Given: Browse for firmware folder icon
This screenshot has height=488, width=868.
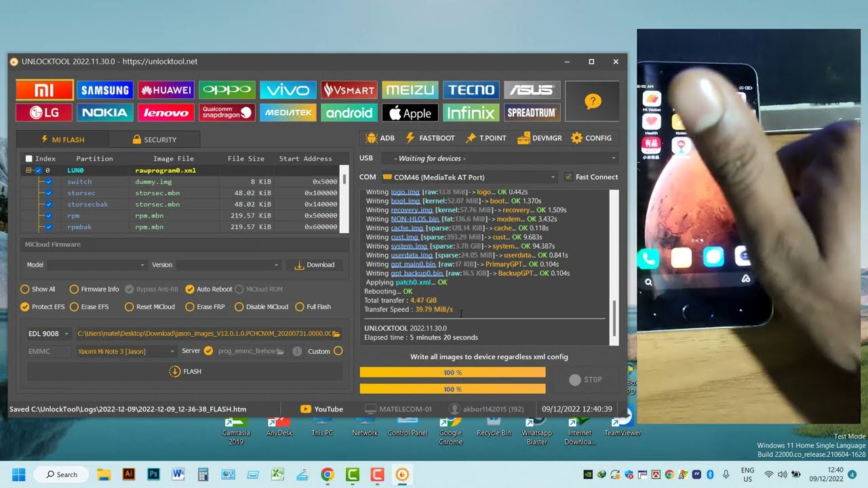Looking at the screenshot, I should tap(336, 333).
